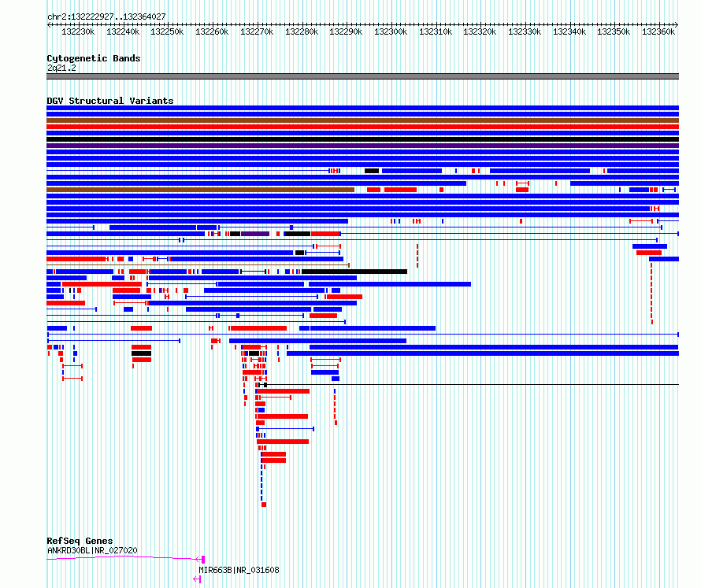Click the grey 2q21.2 cytogenetic band bar
This screenshot has height=588, width=701.
click(362, 76)
